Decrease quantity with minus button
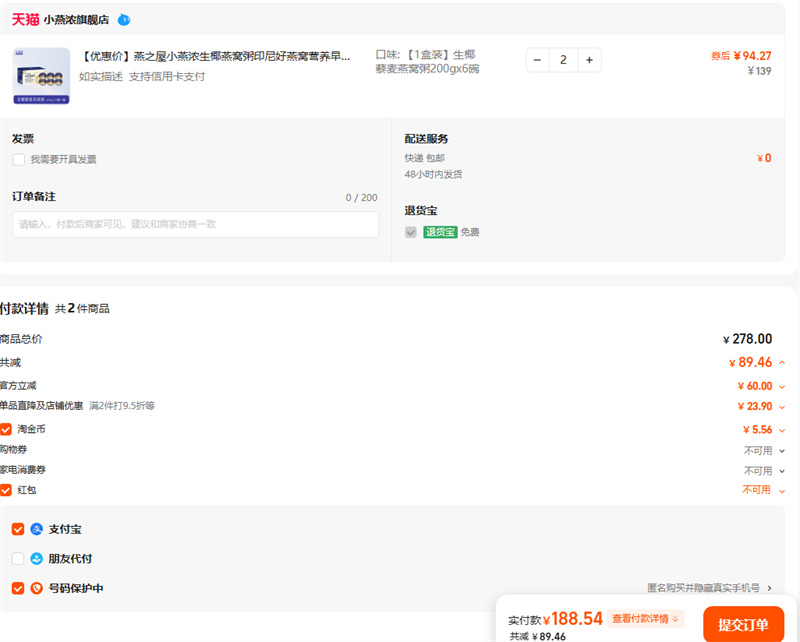Image resolution: width=800 pixels, height=642 pixels. 538,60
